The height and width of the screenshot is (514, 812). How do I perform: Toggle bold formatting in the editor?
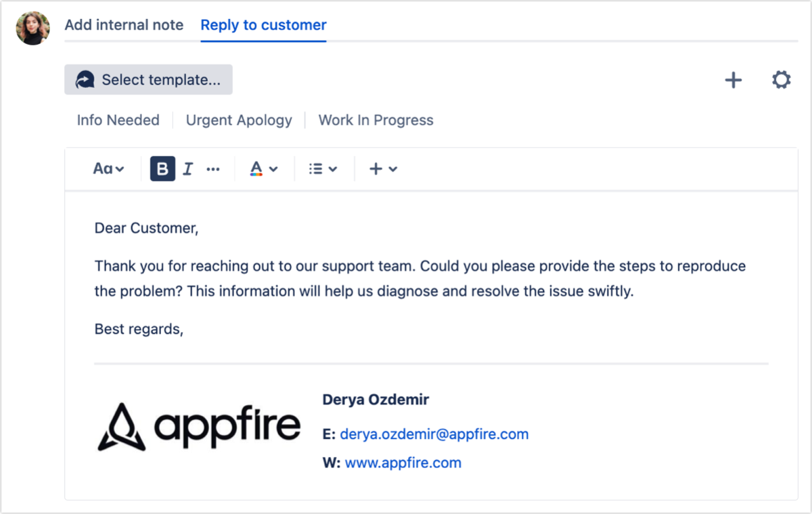tap(161, 168)
